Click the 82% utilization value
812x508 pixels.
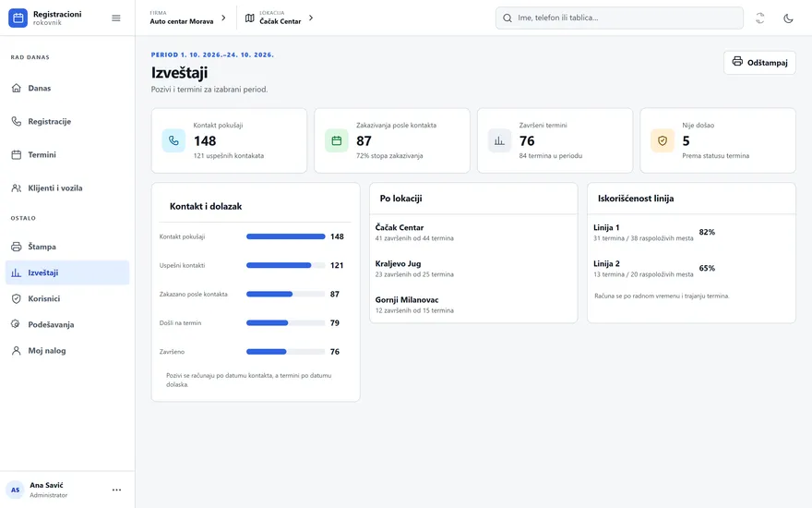(x=707, y=232)
